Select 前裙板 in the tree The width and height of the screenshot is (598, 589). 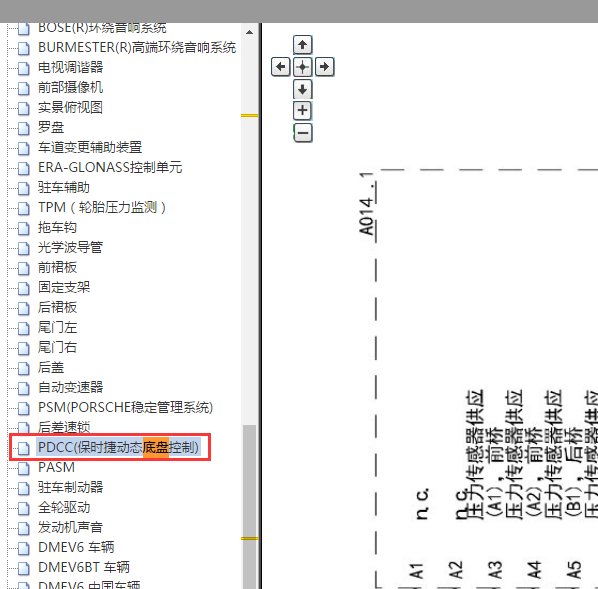tap(58, 267)
